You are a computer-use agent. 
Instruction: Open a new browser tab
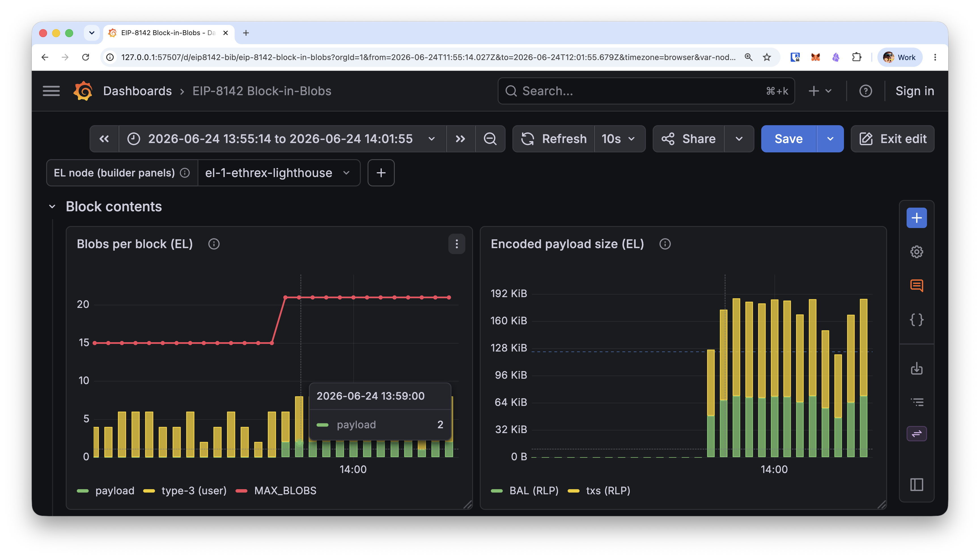(246, 33)
